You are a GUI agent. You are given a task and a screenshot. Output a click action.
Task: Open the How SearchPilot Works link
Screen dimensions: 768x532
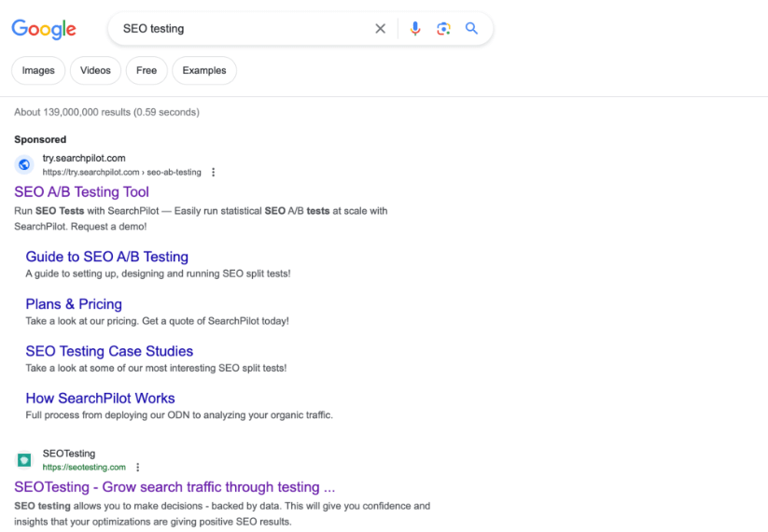(x=100, y=399)
